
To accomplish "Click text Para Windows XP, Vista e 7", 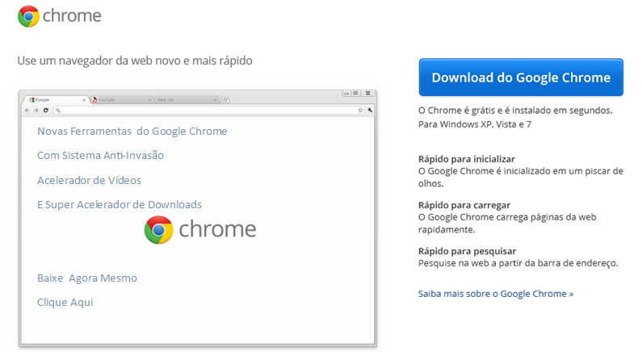I will pyautogui.click(x=475, y=124).
